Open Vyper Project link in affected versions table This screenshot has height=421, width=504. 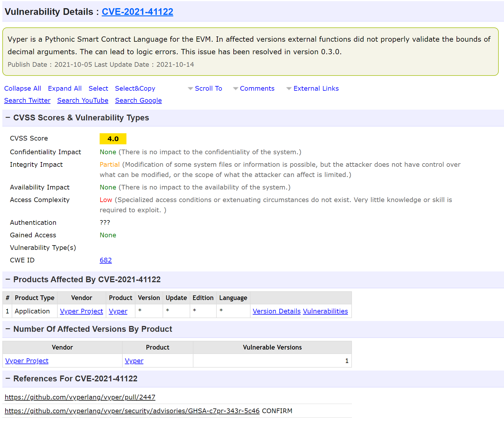click(27, 361)
